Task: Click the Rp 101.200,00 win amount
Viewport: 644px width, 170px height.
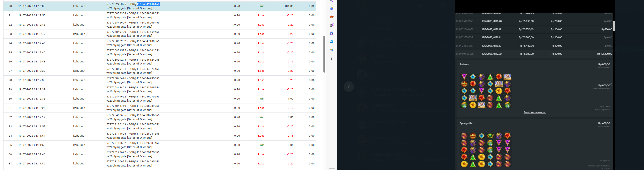Action: pyautogui.click(x=604, y=54)
